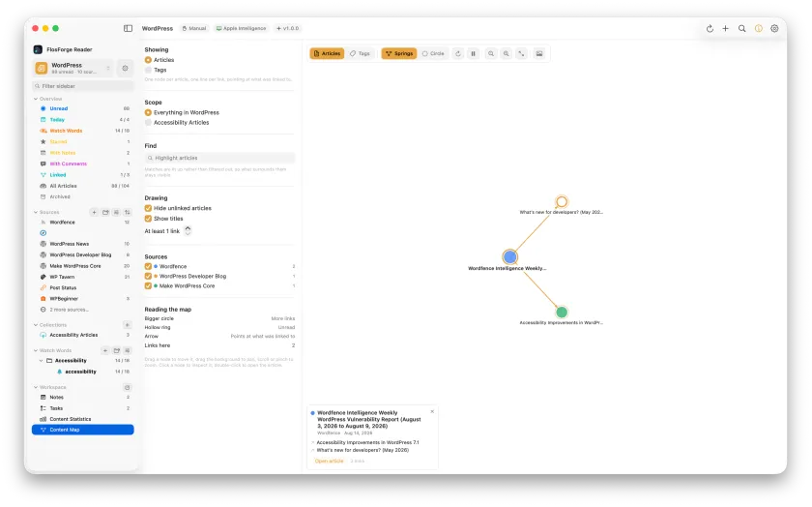Focus the Highlight articles find field
812x507 pixels.
(x=220, y=158)
